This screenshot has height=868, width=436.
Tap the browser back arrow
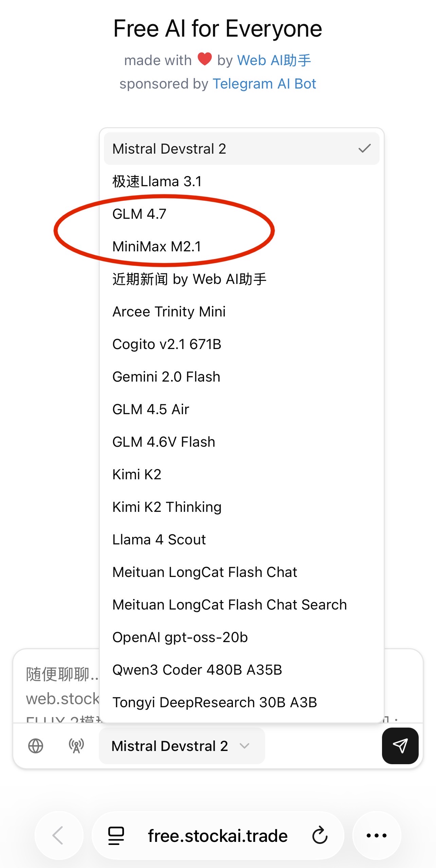[58, 835]
